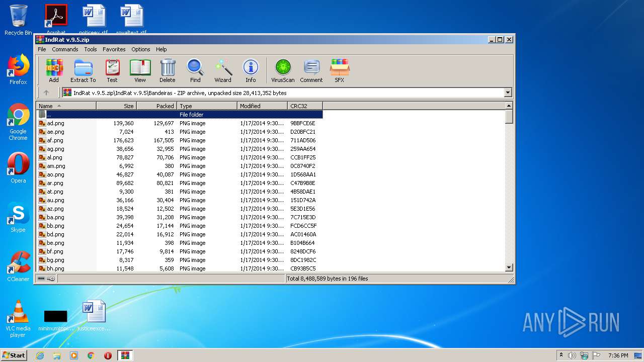Open Windows Explorer from the taskbar
This screenshot has width=644, height=362.
click(x=57, y=355)
